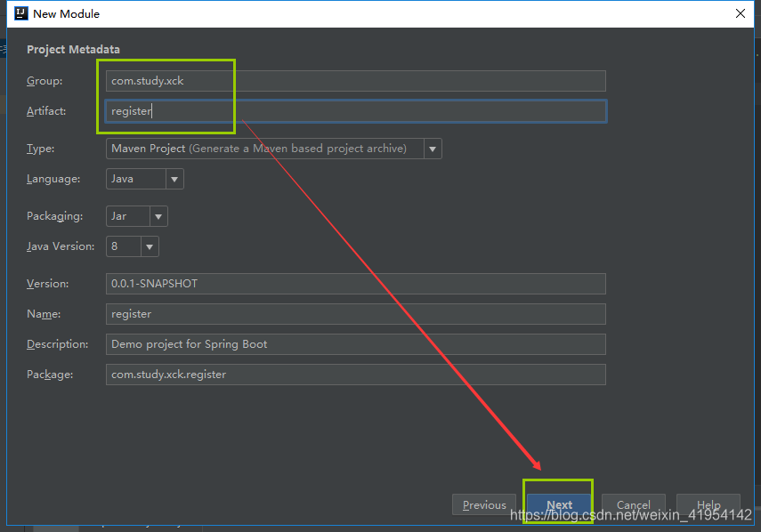Click the Group input field
The width and height of the screenshot is (761, 532).
(x=356, y=81)
